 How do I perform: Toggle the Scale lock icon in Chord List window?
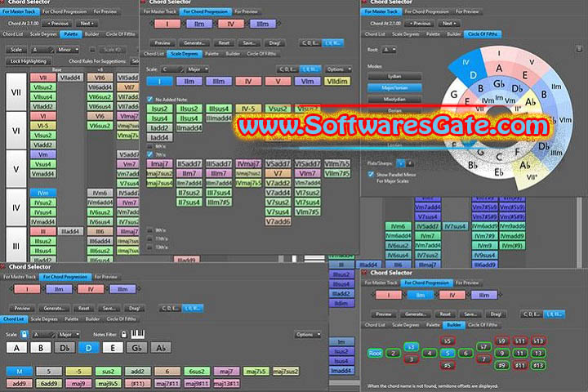coord(24,334)
